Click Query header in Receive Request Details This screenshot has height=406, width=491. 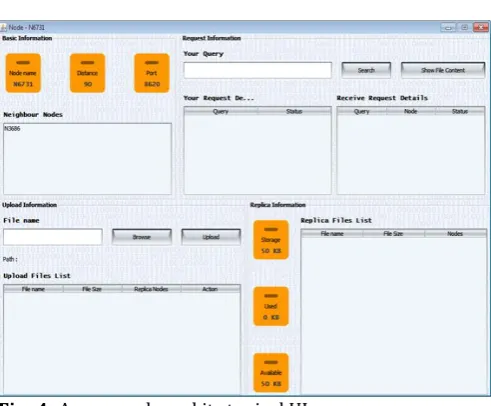pos(362,111)
